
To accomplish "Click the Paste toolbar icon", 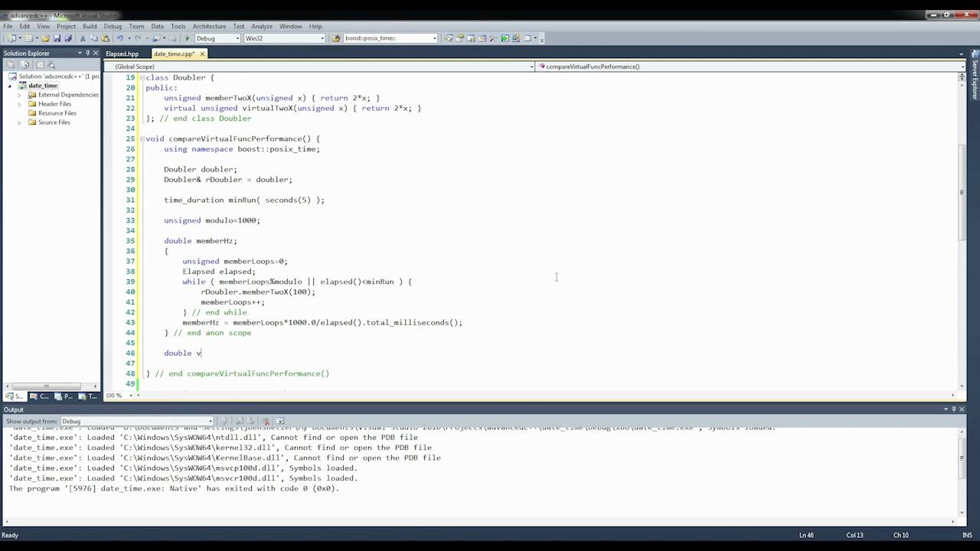I will [x=105, y=38].
